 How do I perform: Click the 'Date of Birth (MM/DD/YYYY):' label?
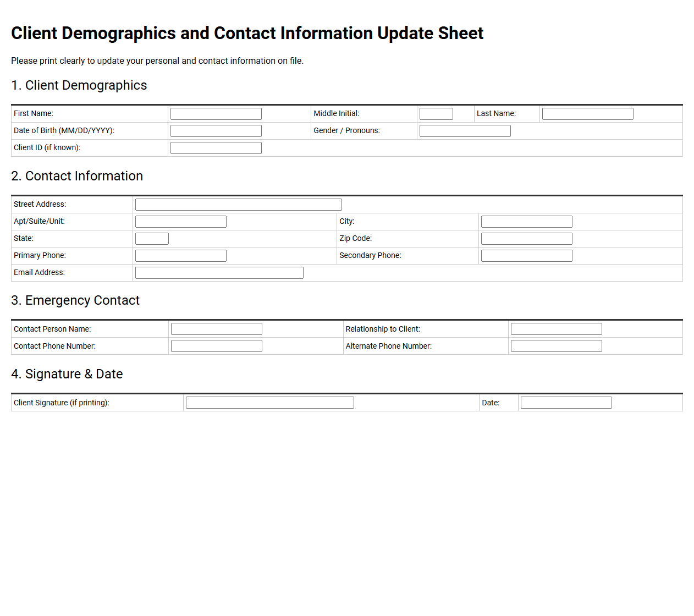(x=64, y=130)
